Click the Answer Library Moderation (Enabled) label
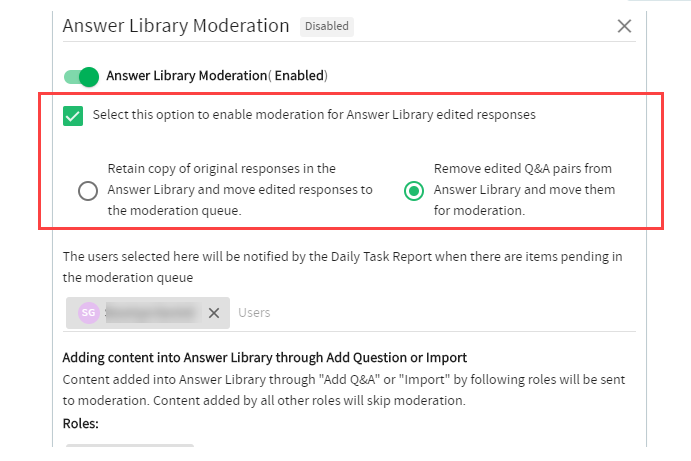 [x=217, y=76]
